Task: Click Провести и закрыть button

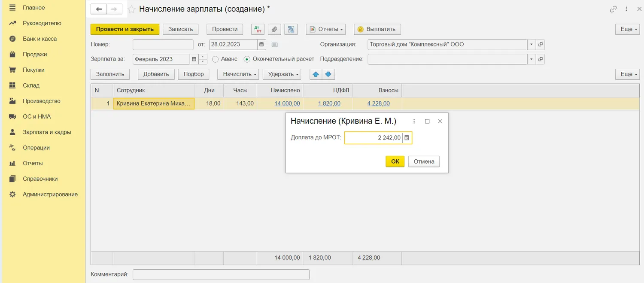Action: (x=125, y=29)
